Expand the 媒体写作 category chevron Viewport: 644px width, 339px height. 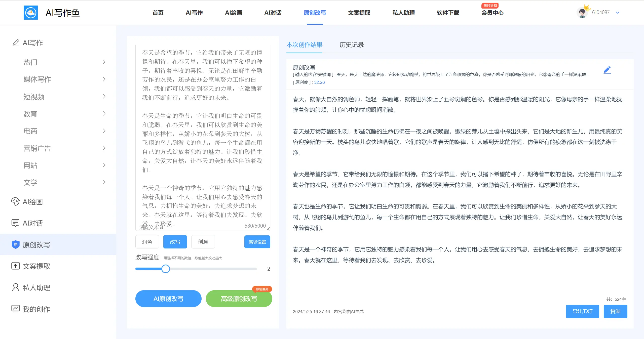tap(104, 79)
